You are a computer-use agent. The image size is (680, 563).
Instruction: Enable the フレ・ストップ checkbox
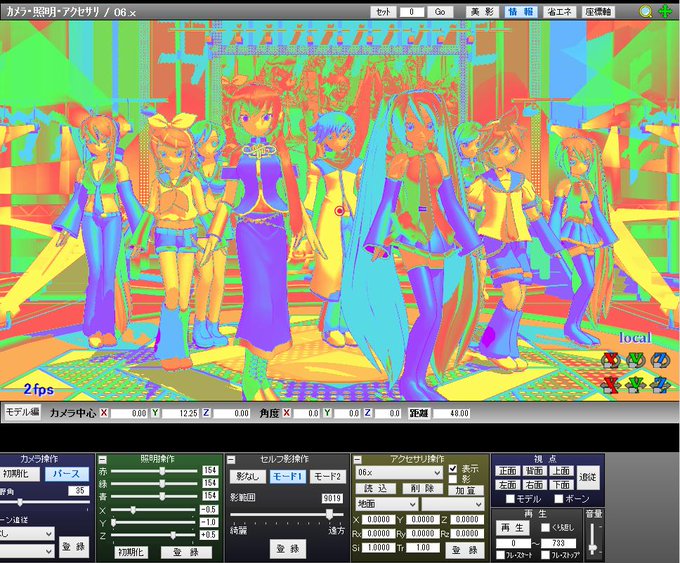(546, 555)
